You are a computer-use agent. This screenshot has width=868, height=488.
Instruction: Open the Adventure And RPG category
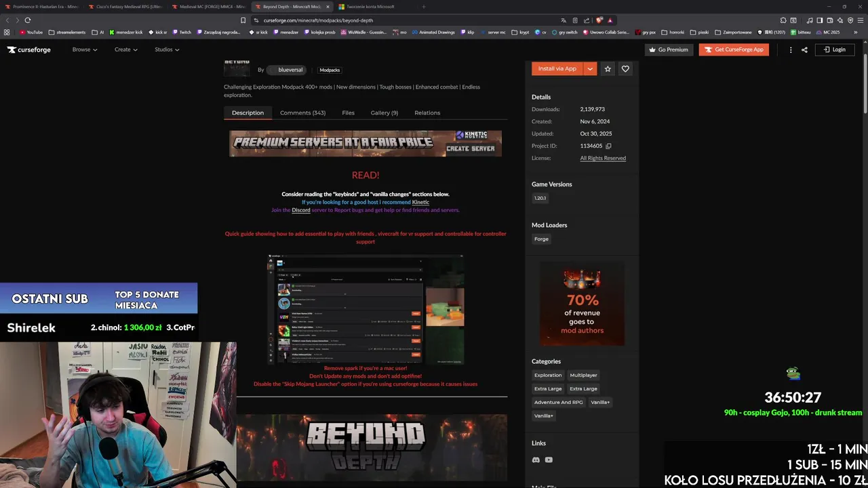coord(559,402)
